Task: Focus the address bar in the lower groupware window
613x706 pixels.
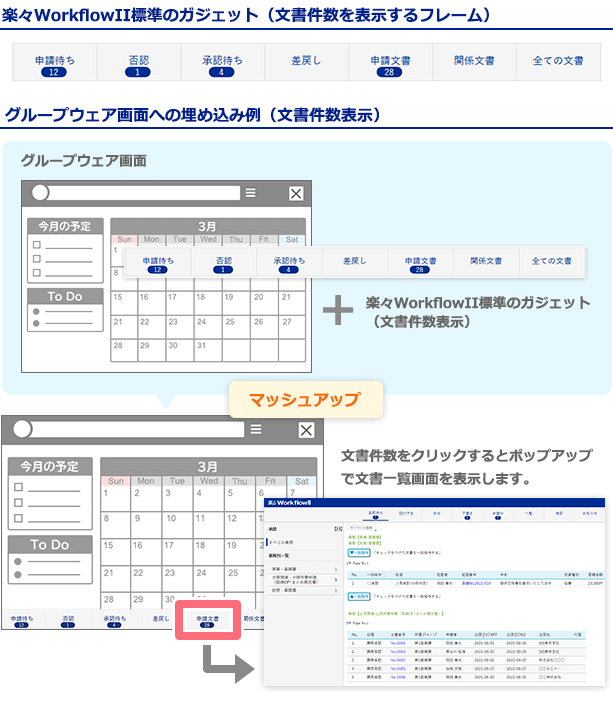Action: [x=137, y=430]
